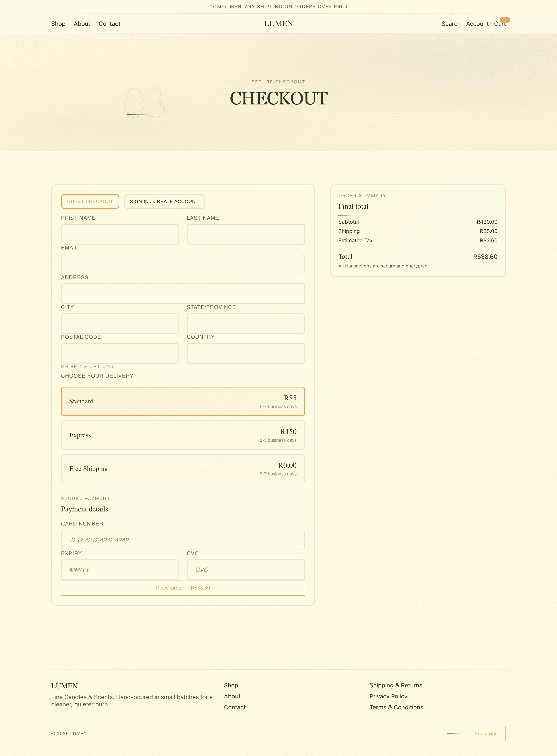Choose the Free Shipping option
Screen dimensions: 557x756
183,469
